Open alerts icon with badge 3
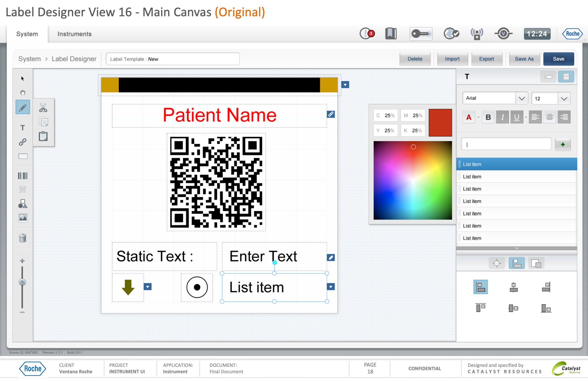The height and width of the screenshot is (381, 588). coord(367,34)
